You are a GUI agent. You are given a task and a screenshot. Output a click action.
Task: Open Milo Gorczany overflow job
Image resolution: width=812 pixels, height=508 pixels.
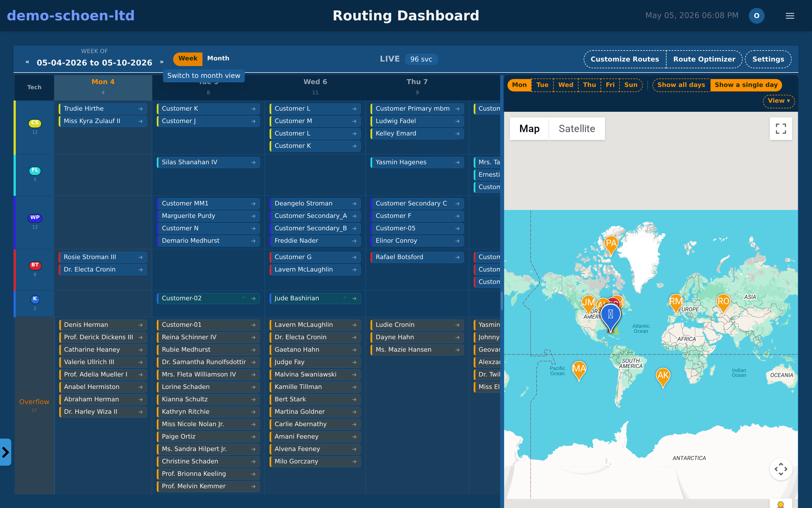pyautogui.click(x=315, y=462)
